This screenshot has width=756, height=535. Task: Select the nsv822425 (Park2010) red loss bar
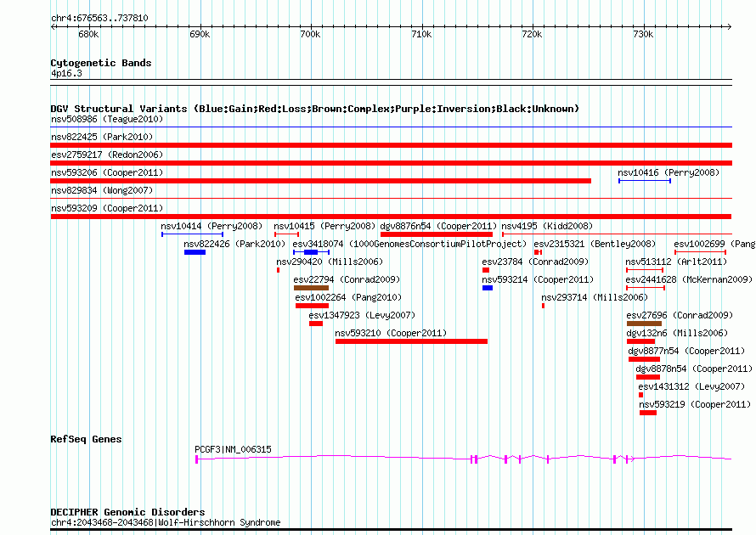tap(391, 145)
